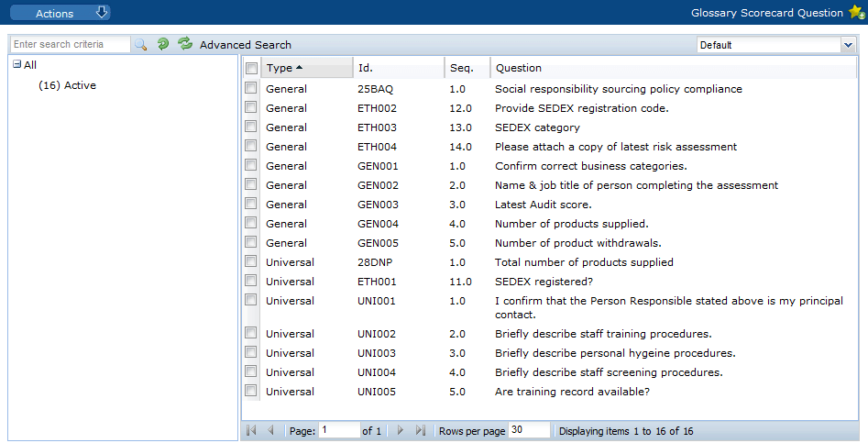
Task: Check the box for row GEN004
Action: pyautogui.click(x=251, y=223)
